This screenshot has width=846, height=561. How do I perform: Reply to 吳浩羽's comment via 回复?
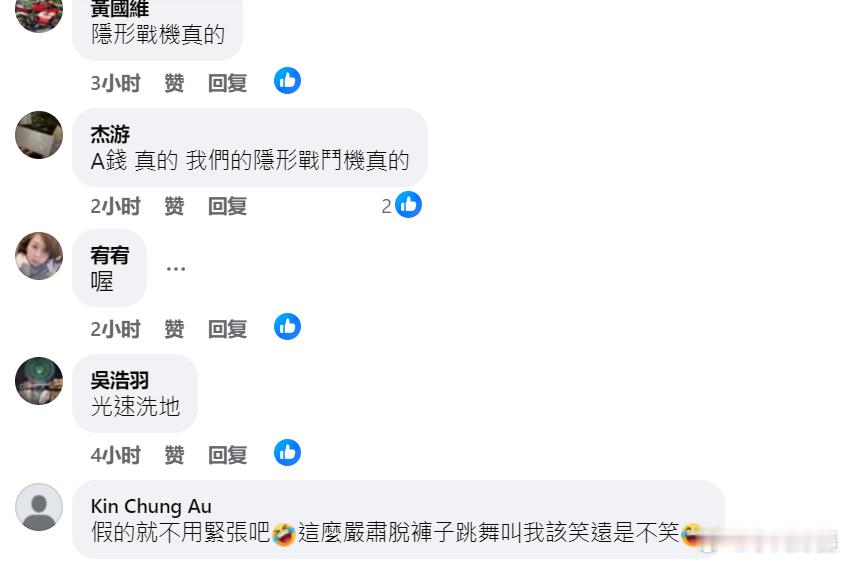click(x=228, y=455)
